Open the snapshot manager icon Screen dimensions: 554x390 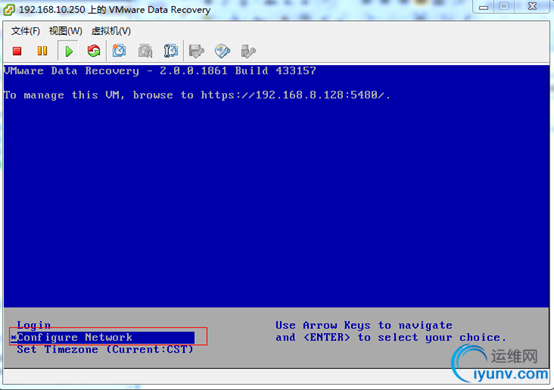171,51
